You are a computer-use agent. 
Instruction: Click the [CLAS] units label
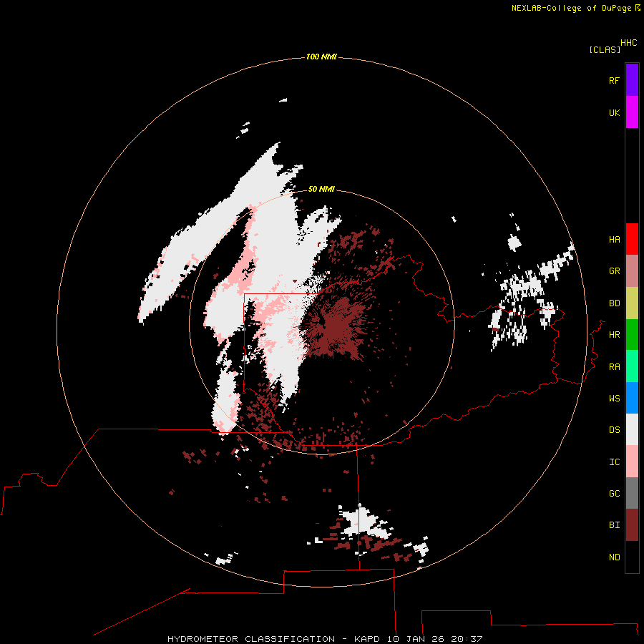point(605,49)
